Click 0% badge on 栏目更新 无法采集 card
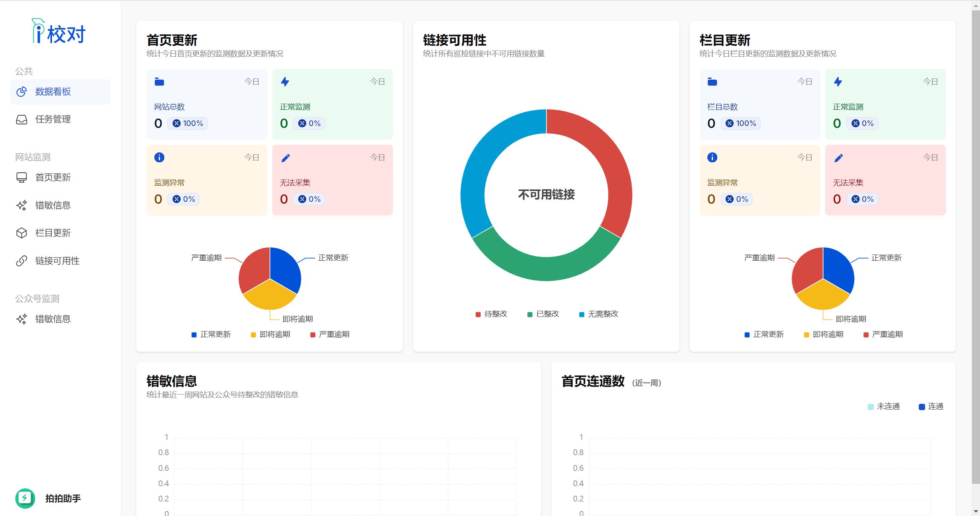Viewport: 980px width, 516px height. (862, 199)
